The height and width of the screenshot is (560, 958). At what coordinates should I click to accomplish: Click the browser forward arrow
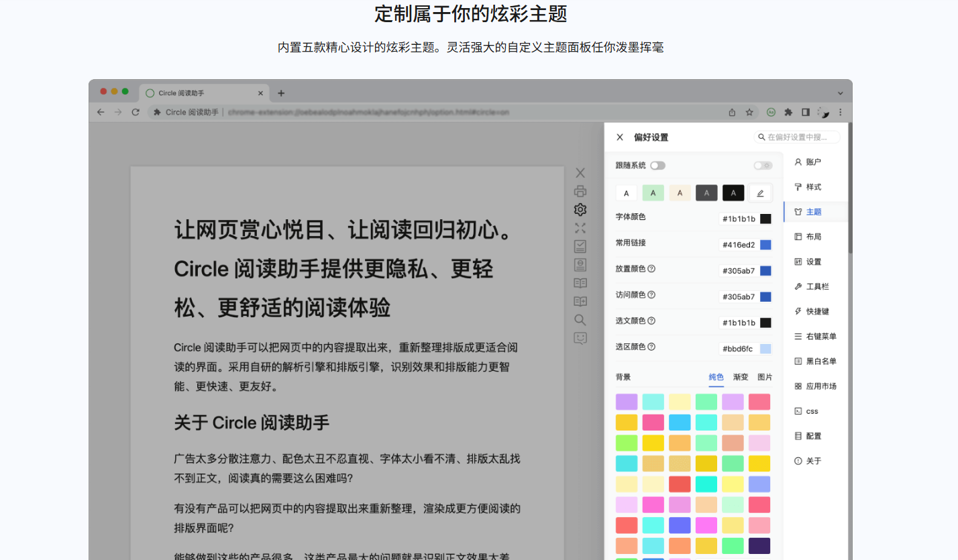pos(118,112)
